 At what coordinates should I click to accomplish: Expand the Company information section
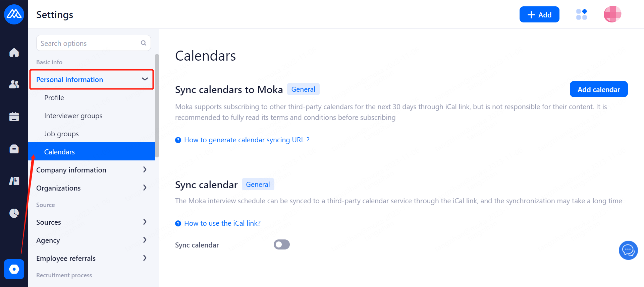click(x=145, y=170)
